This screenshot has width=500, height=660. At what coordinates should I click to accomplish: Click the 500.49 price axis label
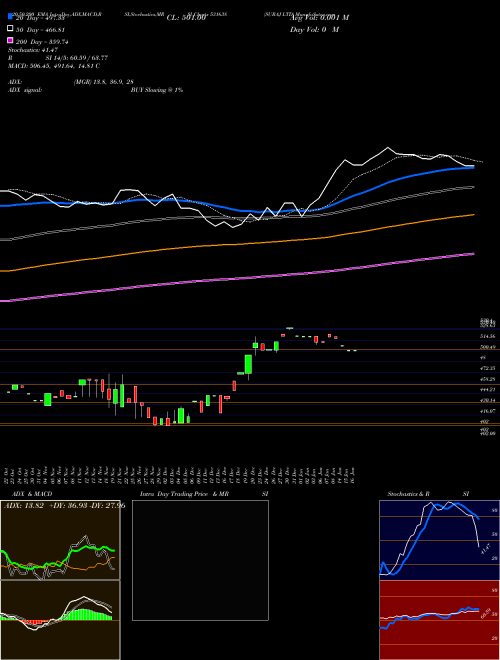[488, 347]
